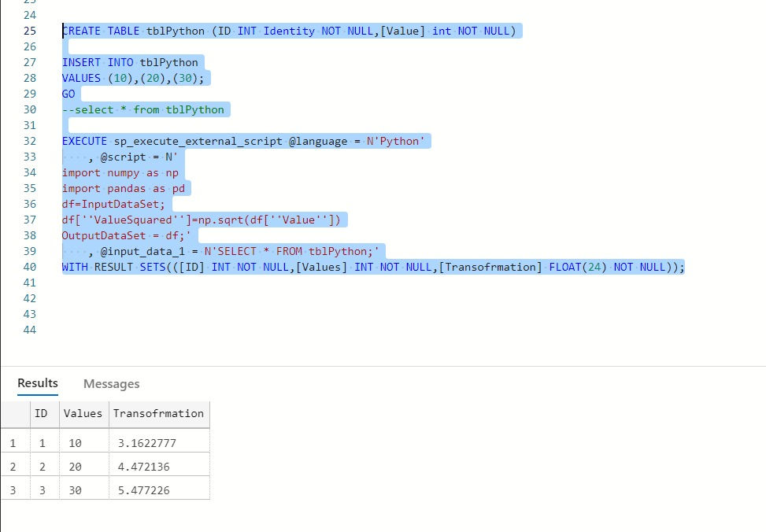Image resolution: width=766 pixels, height=532 pixels.
Task: Open the Messages tab
Action: (111, 384)
